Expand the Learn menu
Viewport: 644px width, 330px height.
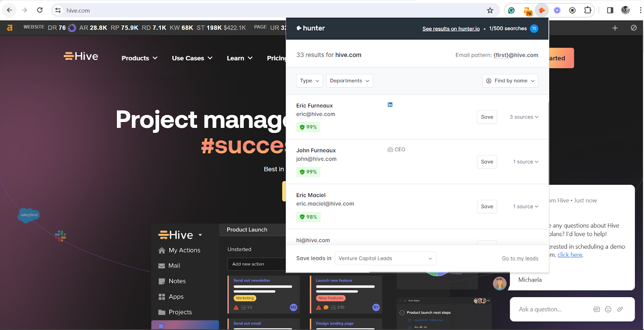[x=239, y=58]
